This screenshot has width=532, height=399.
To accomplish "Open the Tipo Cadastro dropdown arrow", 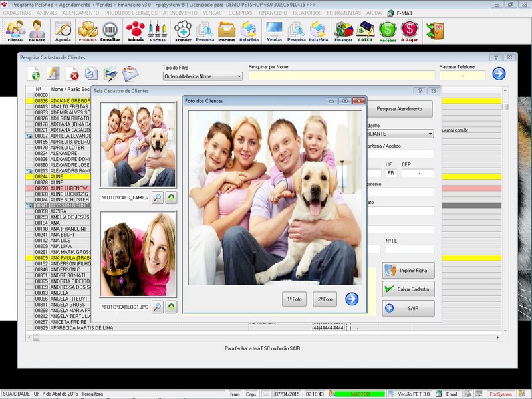I will pyautogui.click(x=430, y=134).
